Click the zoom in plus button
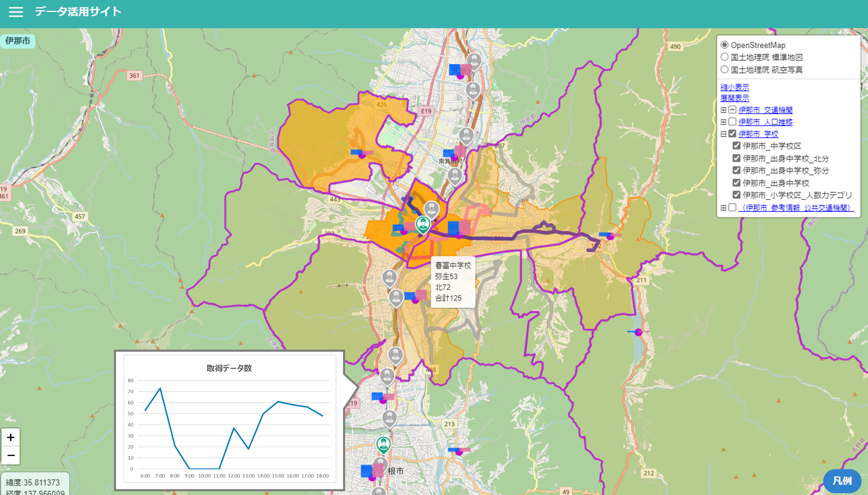 tap(11, 437)
